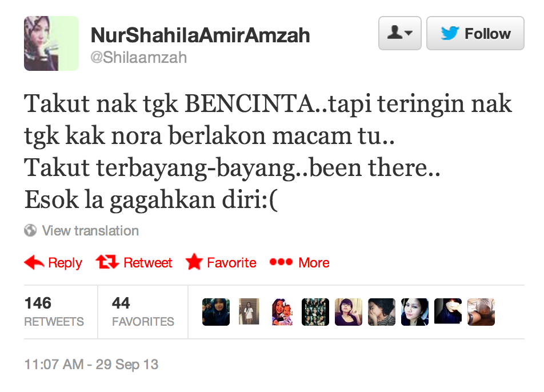Open the 146 Retweets list
Screen dimensions: 544x392
[x=54, y=311]
